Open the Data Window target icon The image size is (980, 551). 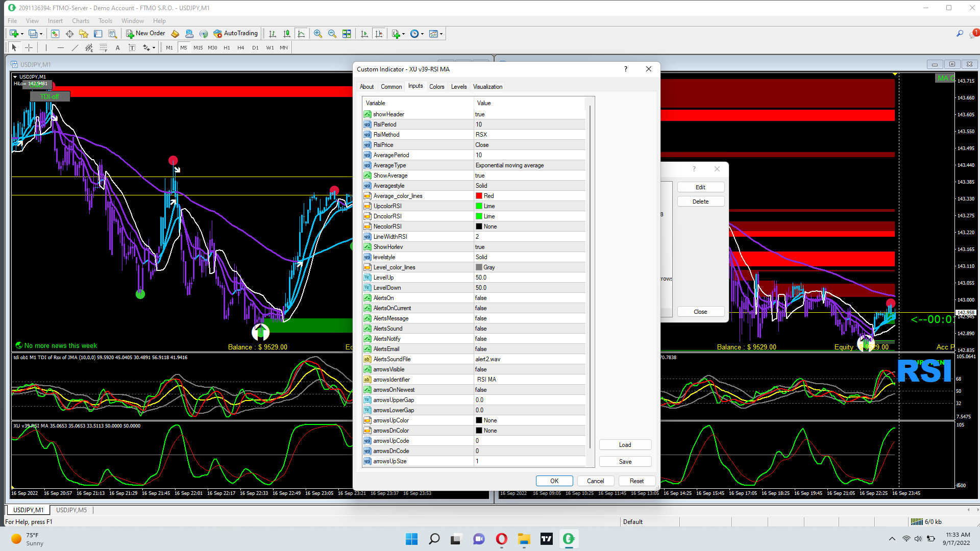(x=69, y=34)
